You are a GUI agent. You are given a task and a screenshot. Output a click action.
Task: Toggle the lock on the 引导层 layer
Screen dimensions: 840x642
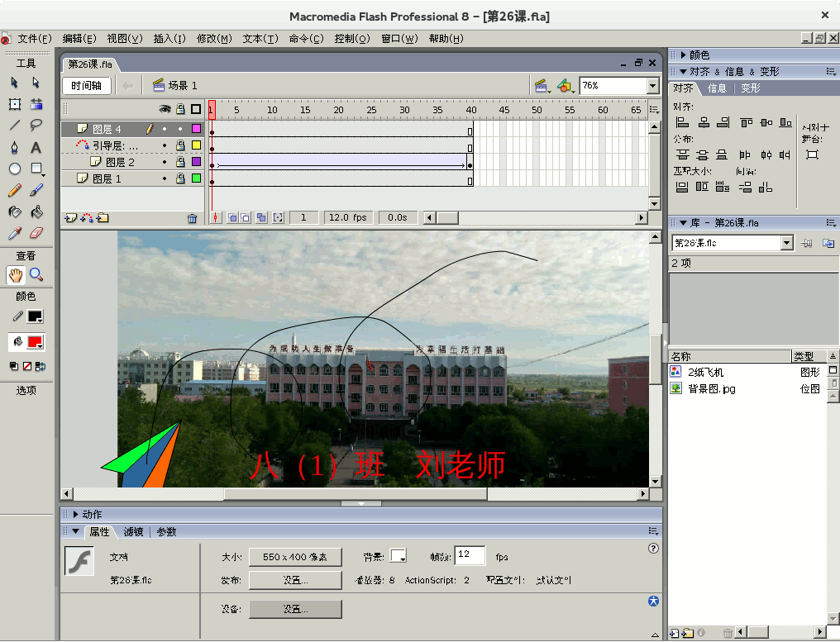tap(180, 145)
